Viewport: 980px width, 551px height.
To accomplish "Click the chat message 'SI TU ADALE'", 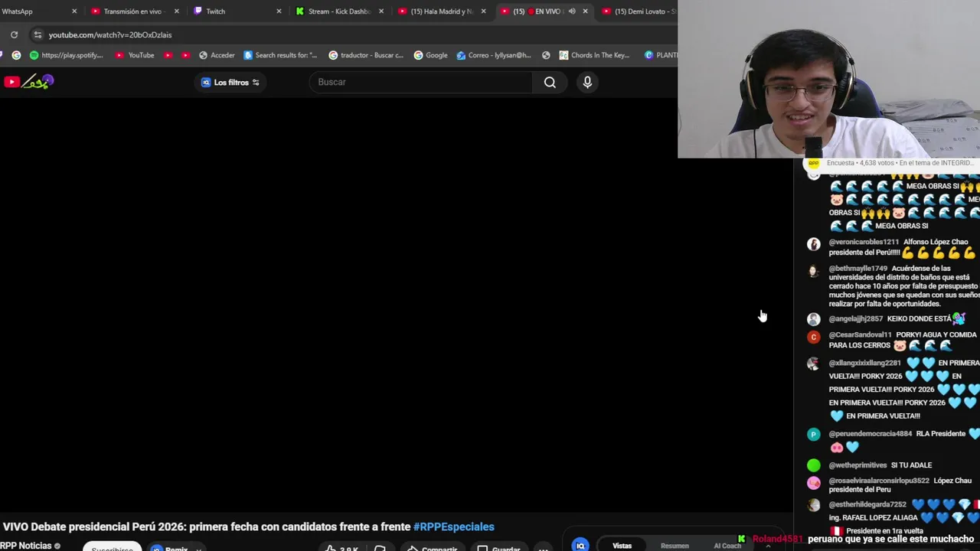I will (911, 465).
